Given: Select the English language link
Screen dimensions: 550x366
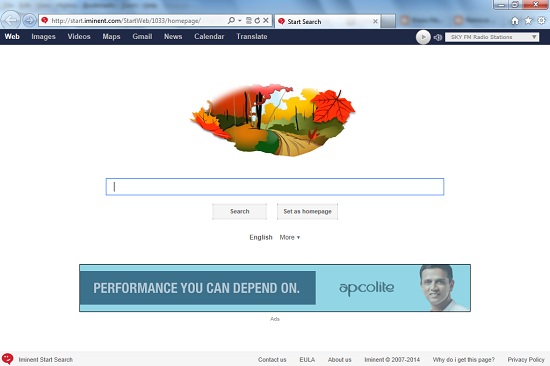Looking at the screenshot, I should coord(261,237).
